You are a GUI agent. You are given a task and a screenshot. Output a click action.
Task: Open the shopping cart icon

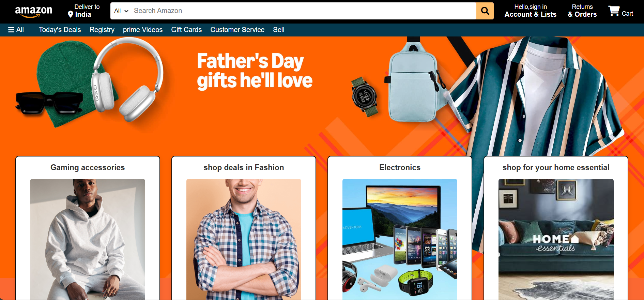pos(614,11)
